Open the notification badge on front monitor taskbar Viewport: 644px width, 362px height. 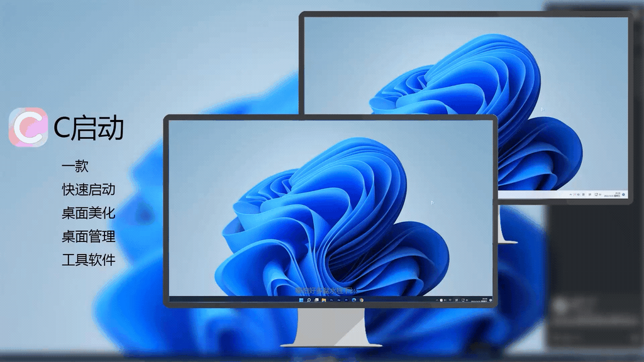(491, 300)
